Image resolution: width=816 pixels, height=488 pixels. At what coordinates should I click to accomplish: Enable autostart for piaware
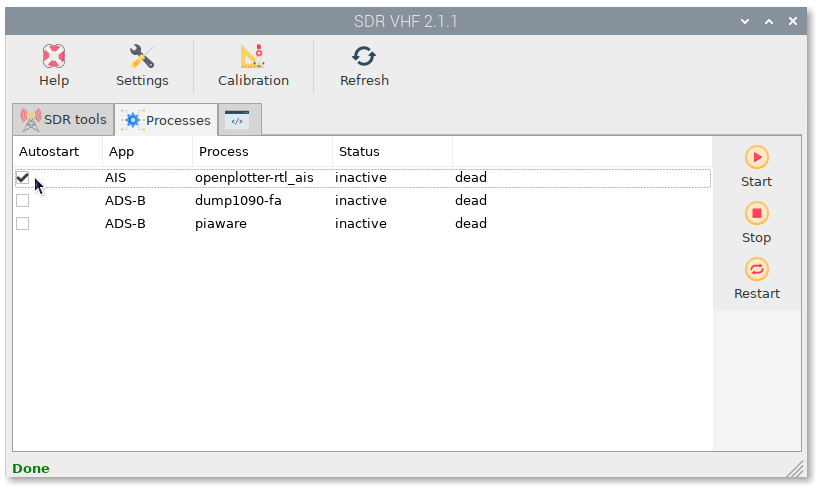point(22,223)
